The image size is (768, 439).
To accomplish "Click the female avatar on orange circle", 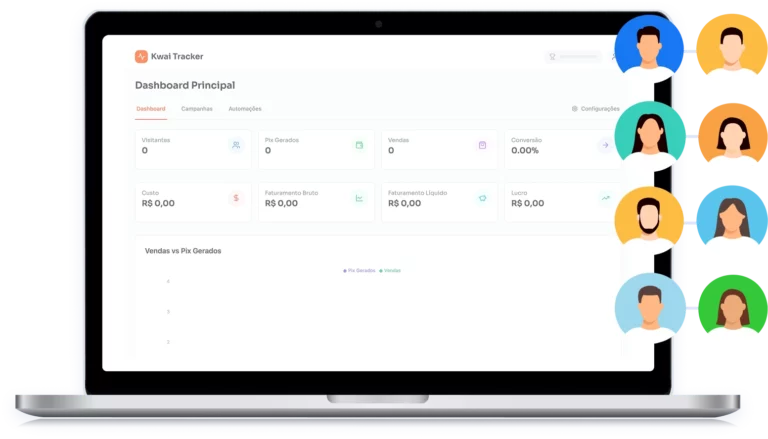I will (x=733, y=133).
